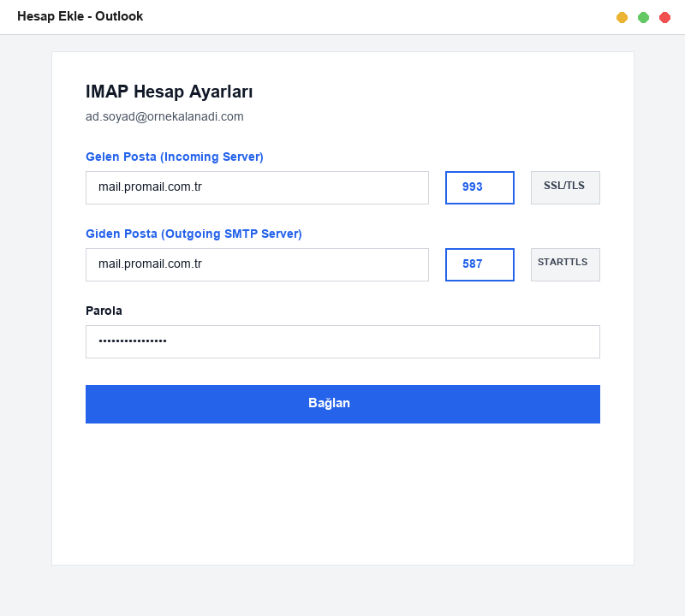Screen dimensions: 685x616
Task: Open the SSL/TLS encryption dropdown
Action: click(x=565, y=187)
